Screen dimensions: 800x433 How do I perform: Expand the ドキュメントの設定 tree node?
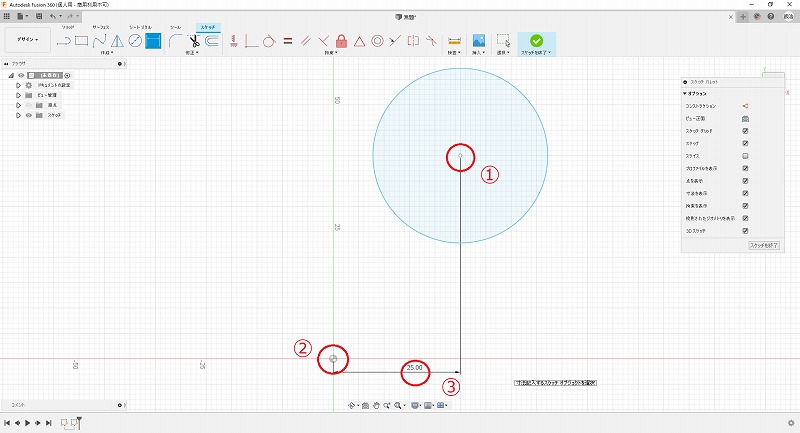tap(18, 85)
